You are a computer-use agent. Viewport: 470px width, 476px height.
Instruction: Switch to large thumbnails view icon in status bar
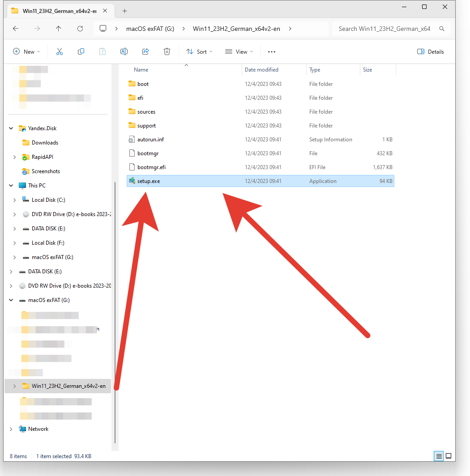pyautogui.click(x=449, y=456)
